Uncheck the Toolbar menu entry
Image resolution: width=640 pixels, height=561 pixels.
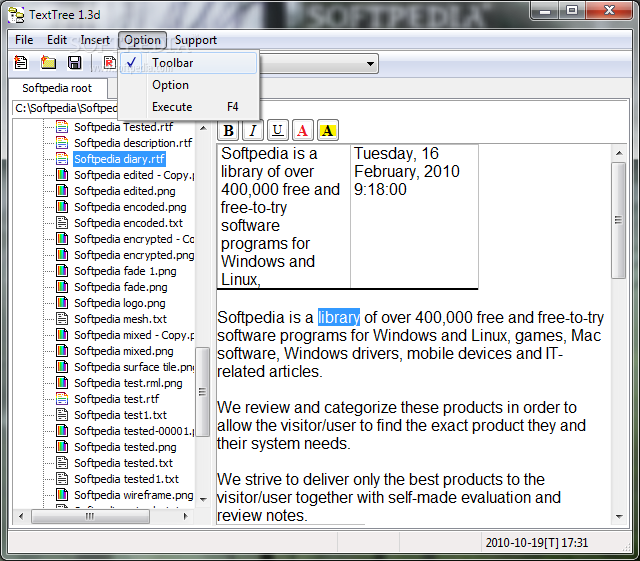[x=189, y=63]
